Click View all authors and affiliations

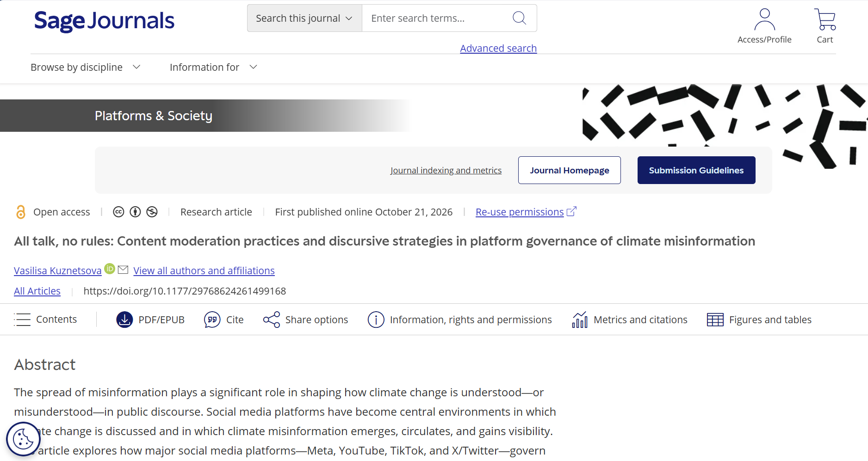[x=204, y=270]
